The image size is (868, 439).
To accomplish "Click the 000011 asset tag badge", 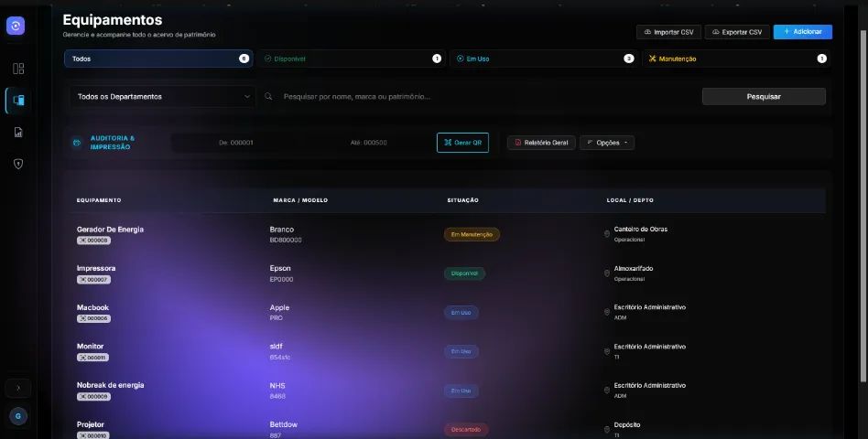I will click(x=93, y=358).
